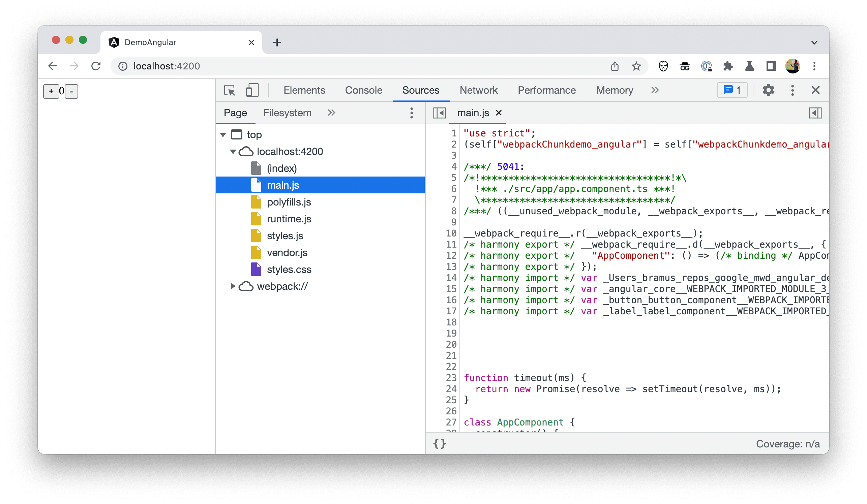Switch to the Console tab
The image size is (867, 504).
(363, 91)
